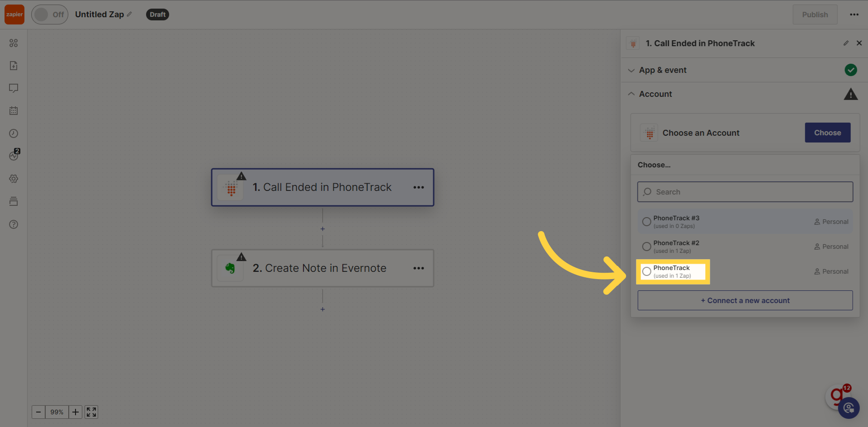Open the Zap details file icon in sidebar
This screenshot has height=427, width=868.
[14, 66]
